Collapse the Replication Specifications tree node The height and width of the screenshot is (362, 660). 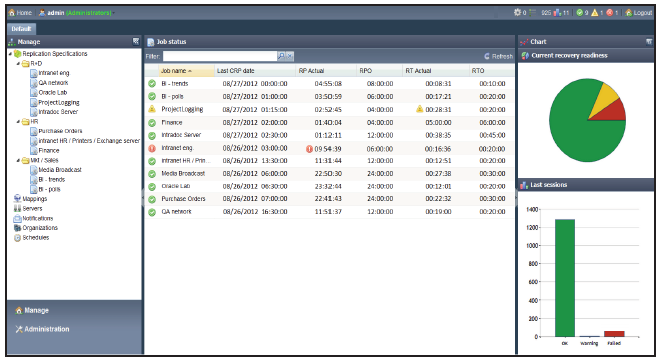11,54
